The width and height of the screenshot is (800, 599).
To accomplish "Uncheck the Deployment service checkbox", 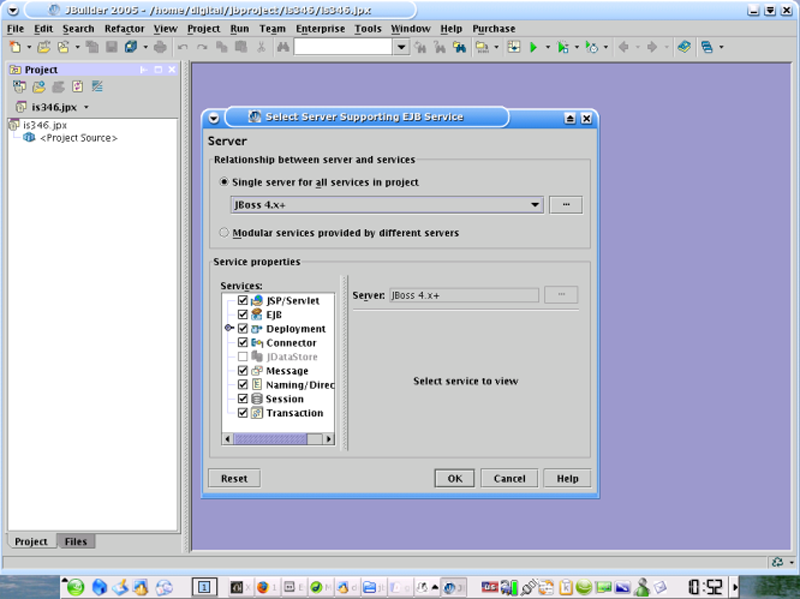I will 242,328.
